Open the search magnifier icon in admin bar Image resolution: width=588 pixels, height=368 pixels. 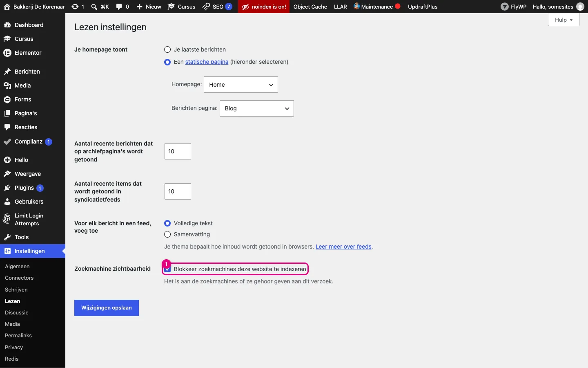[x=94, y=7]
